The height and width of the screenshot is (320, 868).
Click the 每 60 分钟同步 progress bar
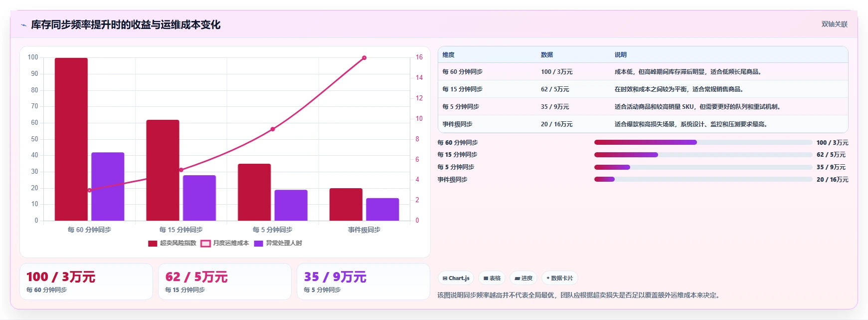coord(703,142)
